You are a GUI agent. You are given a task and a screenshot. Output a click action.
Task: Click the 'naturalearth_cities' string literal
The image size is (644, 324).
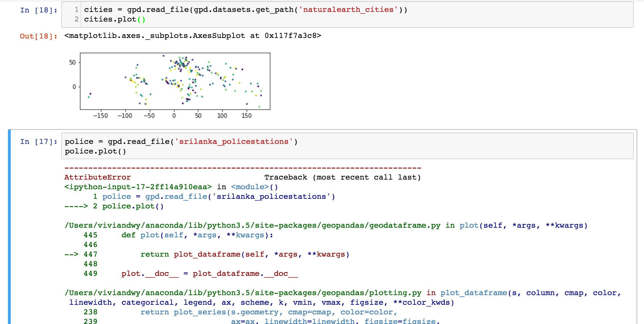point(348,10)
